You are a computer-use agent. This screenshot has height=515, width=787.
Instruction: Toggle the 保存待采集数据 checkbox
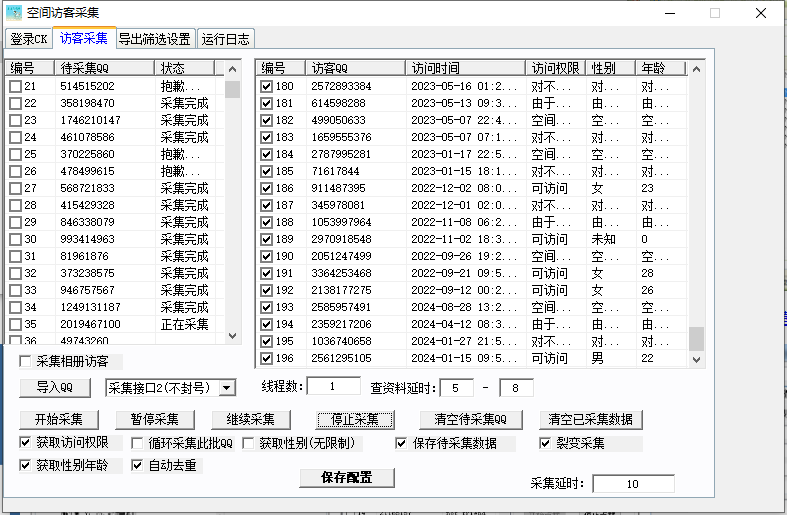(x=401, y=443)
